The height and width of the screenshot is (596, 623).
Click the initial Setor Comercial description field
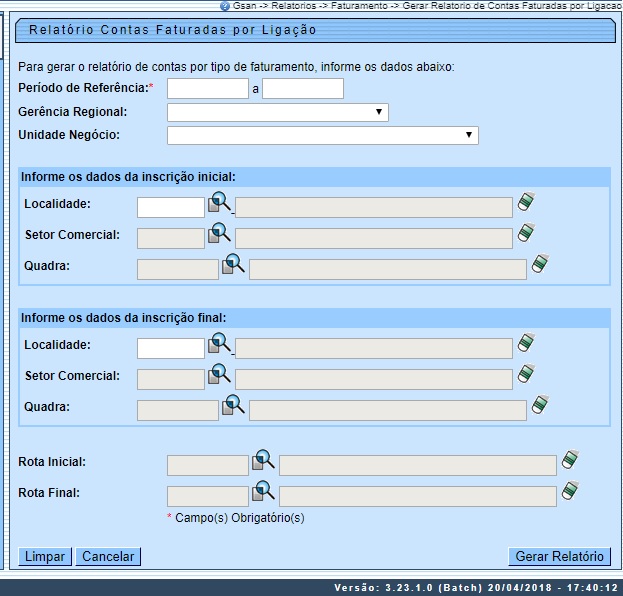point(374,238)
